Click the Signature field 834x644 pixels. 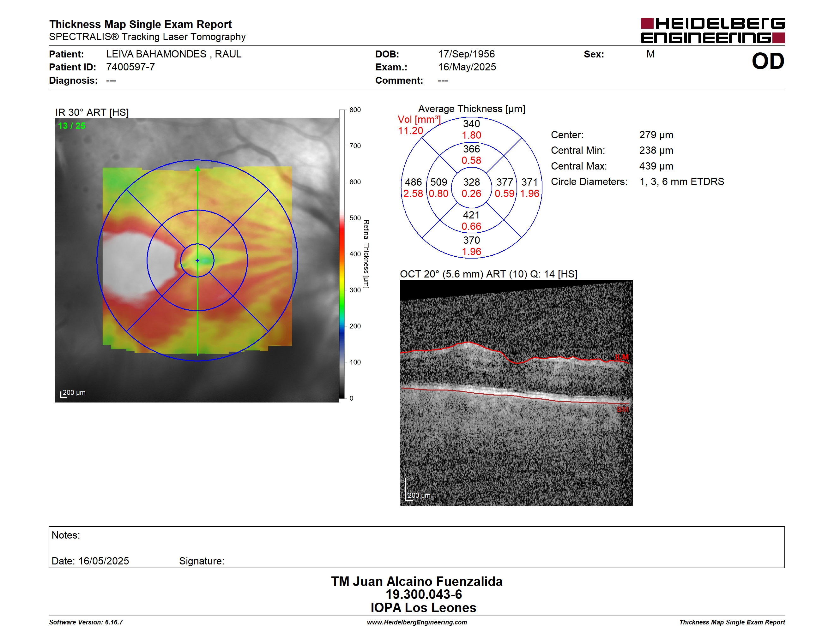(202, 561)
